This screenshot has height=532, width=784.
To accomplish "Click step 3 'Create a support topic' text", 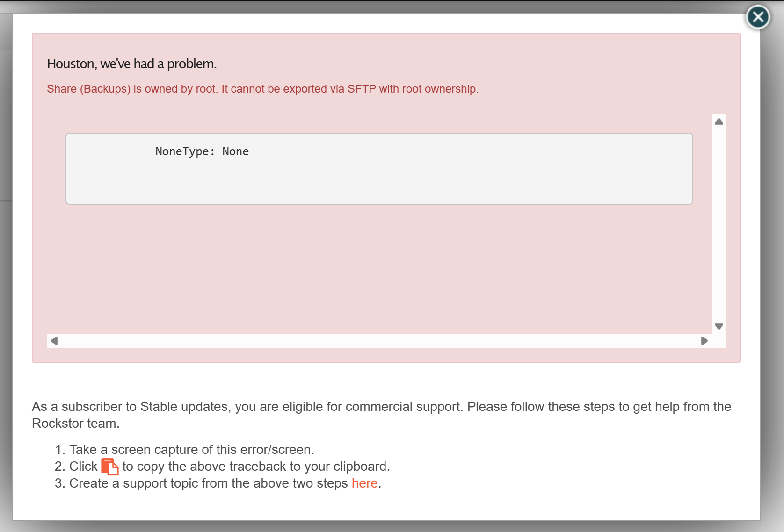I will (x=208, y=483).
